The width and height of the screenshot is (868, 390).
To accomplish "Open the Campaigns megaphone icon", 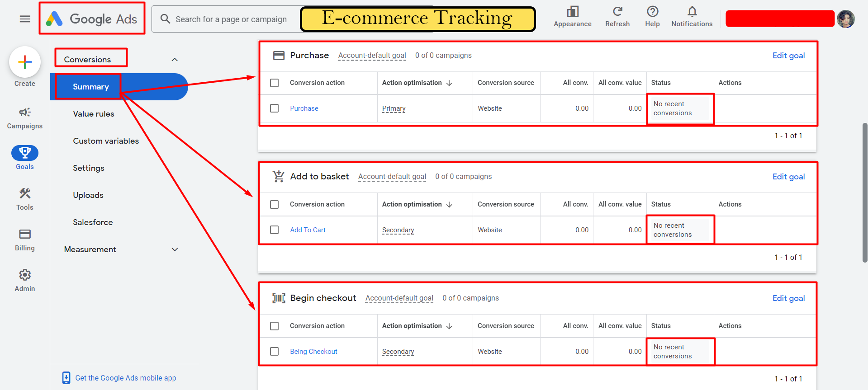I will tap(25, 113).
